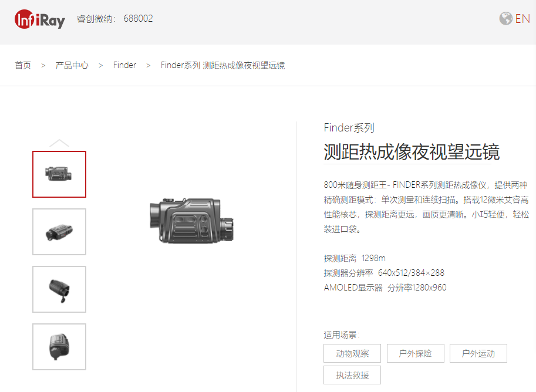The image size is (536, 392).
Task: Click the Finder系列 heading above the title
Action: pyautogui.click(x=349, y=128)
